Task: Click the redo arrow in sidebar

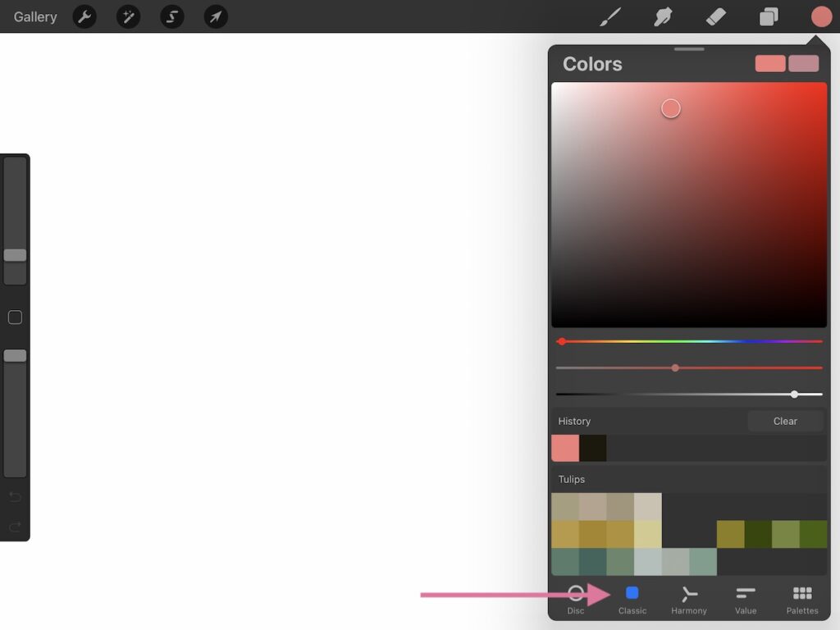Action: [15, 527]
